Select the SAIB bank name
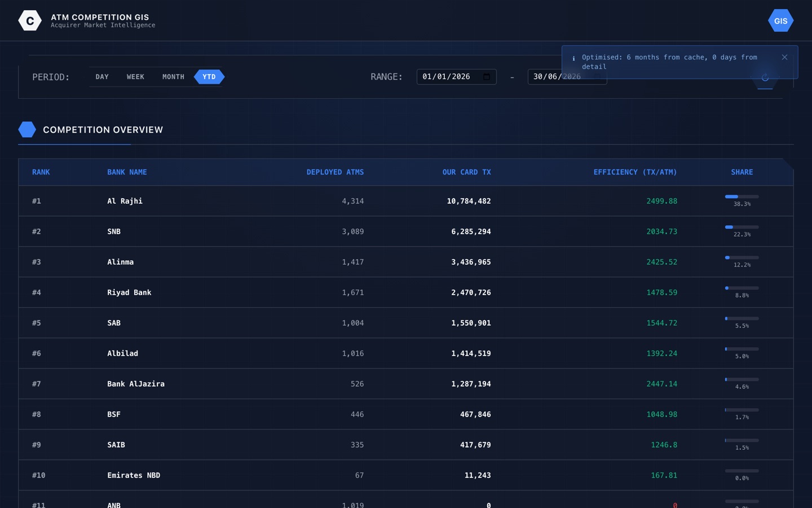Viewport: 812px width, 508px height. 116,445
